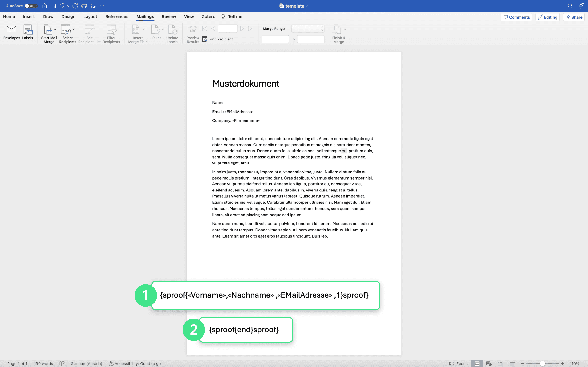Click the Search magnifier icon
The height and width of the screenshot is (367, 588).
click(x=570, y=6)
